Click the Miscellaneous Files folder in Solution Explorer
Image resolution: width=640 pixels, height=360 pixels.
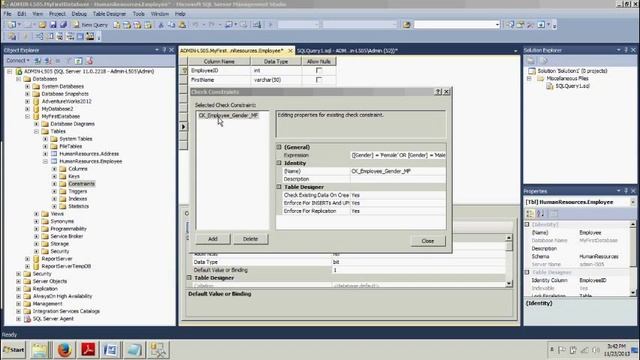[567, 78]
